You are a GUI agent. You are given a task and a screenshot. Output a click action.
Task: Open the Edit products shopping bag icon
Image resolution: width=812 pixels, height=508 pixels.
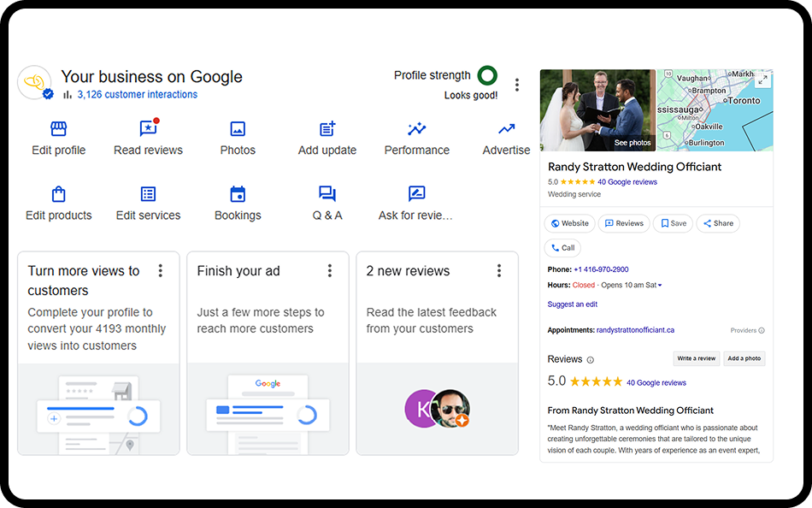click(x=58, y=194)
